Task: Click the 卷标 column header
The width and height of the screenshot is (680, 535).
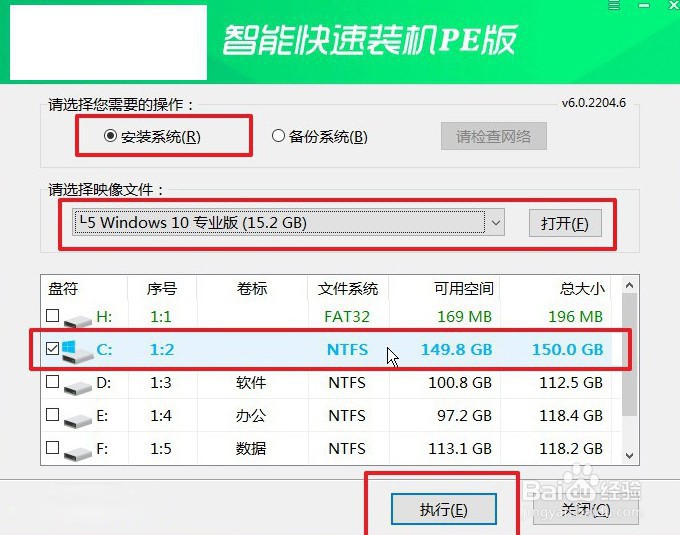Action: (x=252, y=288)
